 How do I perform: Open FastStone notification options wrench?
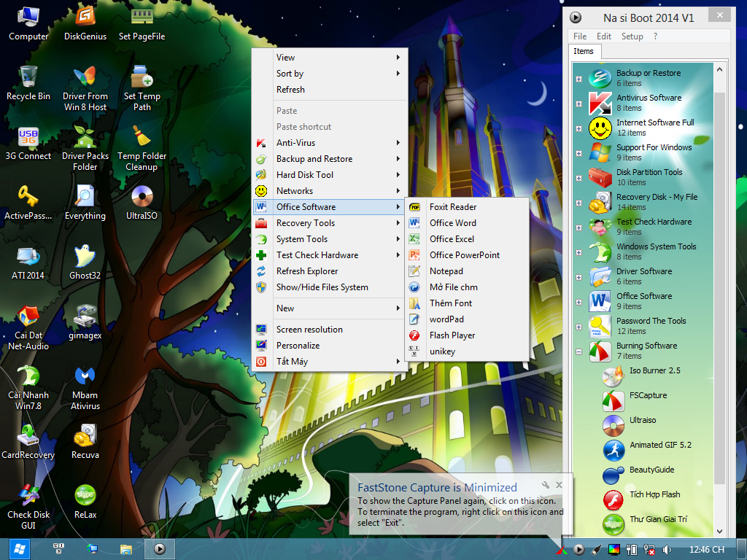click(546, 485)
